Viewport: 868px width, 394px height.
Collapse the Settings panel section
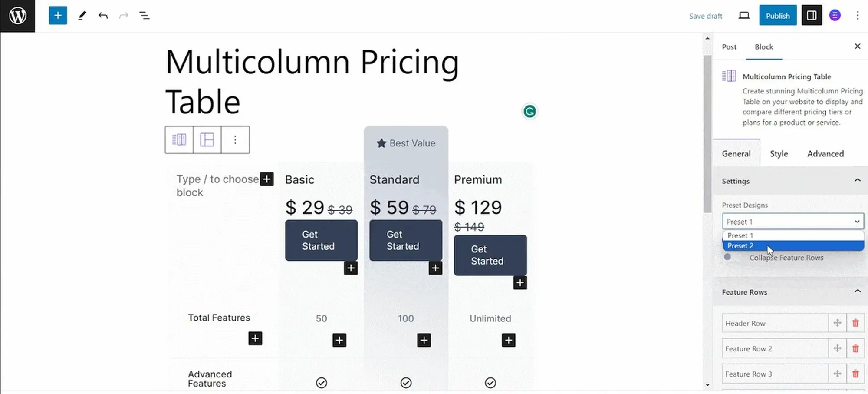(x=857, y=181)
